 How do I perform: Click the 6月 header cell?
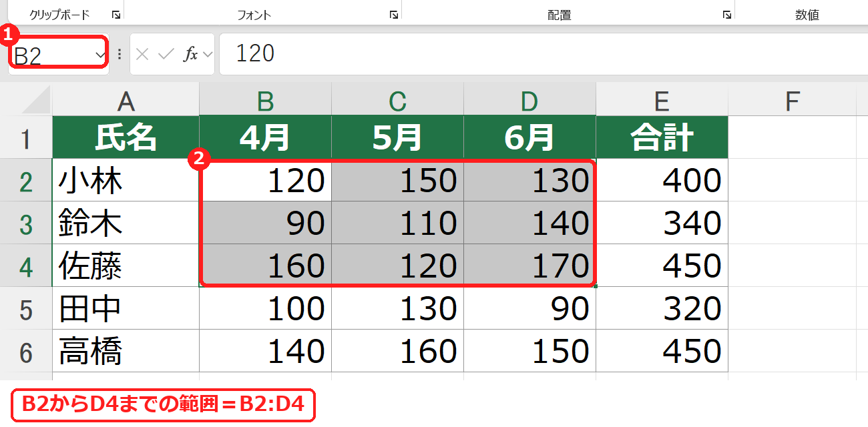[x=530, y=137]
